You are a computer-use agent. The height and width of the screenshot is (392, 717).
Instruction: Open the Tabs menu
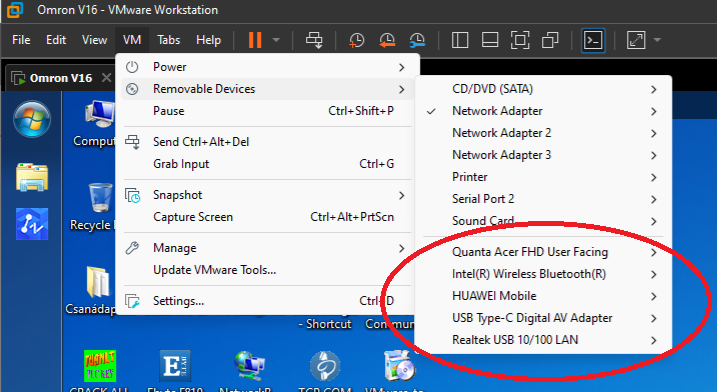(x=168, y=40)
